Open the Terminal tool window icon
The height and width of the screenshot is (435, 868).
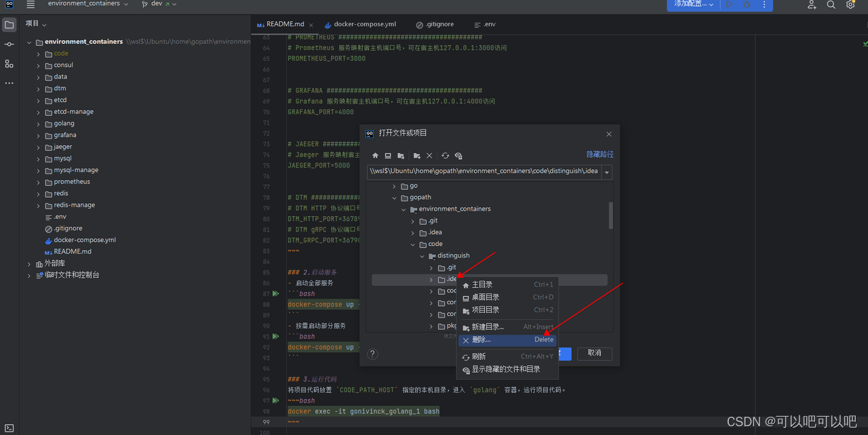point(9,428)
